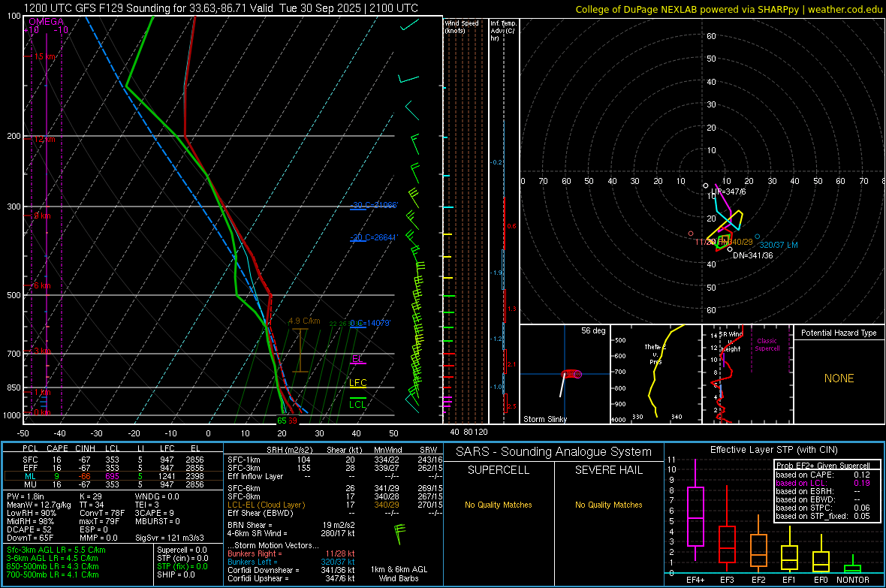
Task: Click the green 1km & 6km wind barb icon
Action: pos(399,534)
